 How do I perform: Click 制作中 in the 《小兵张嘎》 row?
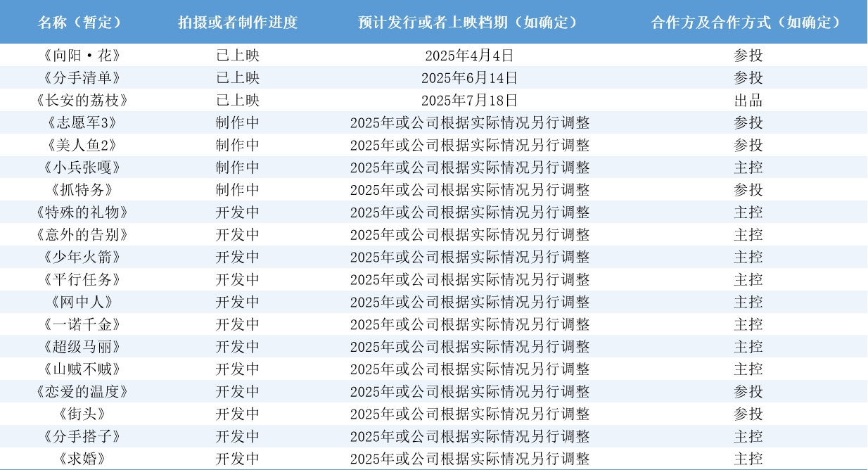click(238, 167)
